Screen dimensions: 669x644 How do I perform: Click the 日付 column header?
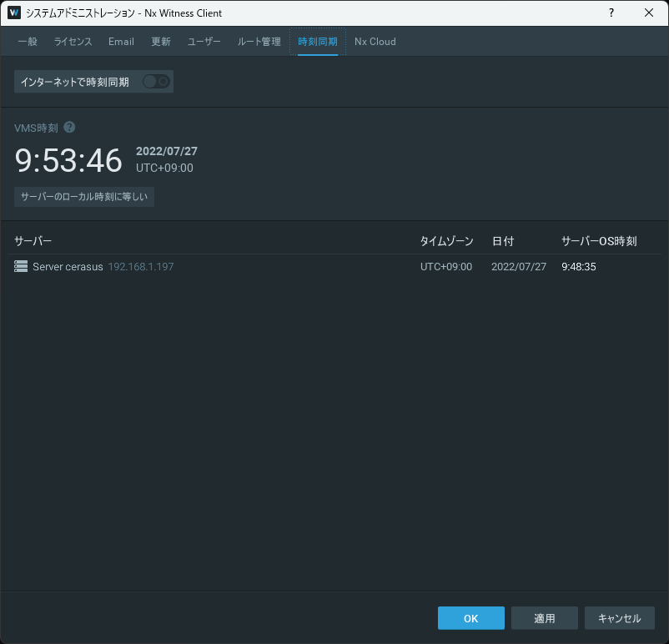(503, 241)
